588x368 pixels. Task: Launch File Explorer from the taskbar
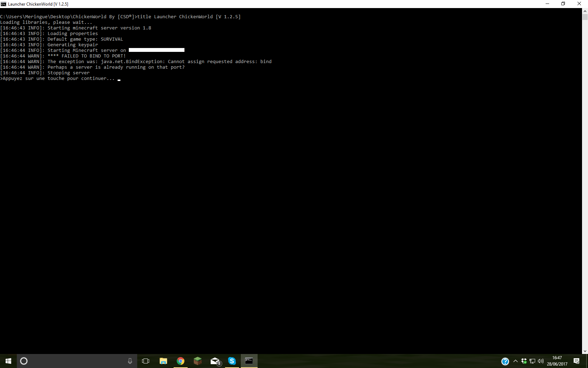(163, 361)
